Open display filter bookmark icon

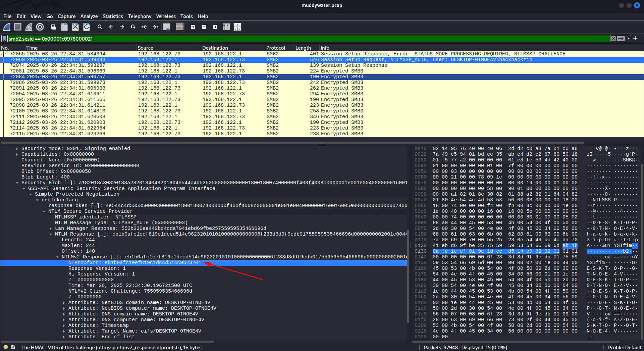tap(4, 39)
